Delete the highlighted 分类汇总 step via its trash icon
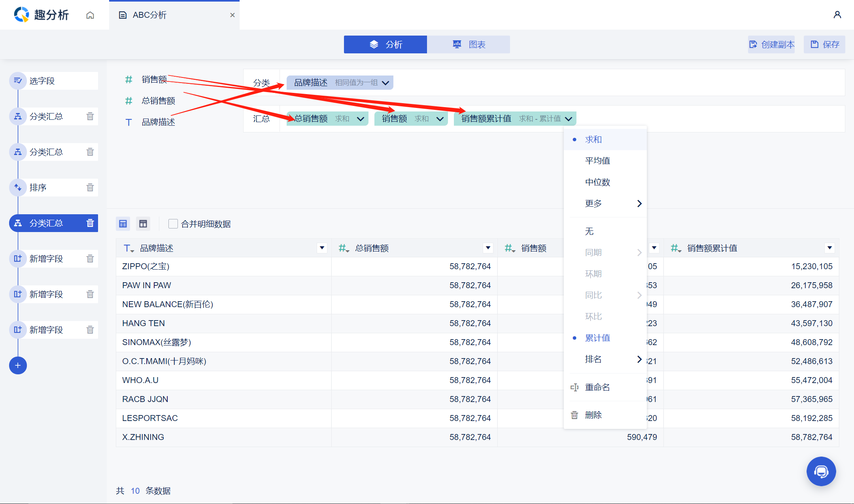Image resolution: width=854 pixels, height=504 pixels. pyautogui.click(x=90, y=223)
